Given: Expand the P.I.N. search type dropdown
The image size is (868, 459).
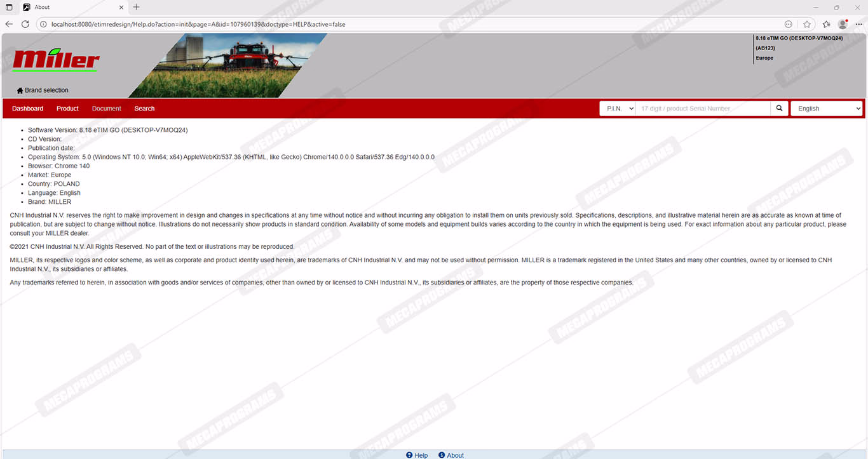Looking at the screenshot, I should (x=617, y=109).
